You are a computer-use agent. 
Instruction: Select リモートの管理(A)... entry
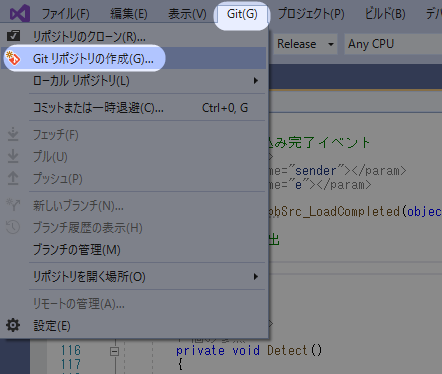click(133, 304)
